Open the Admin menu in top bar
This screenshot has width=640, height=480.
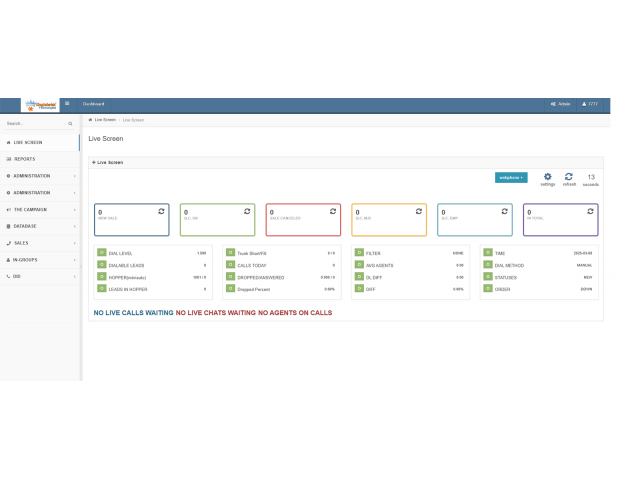point(560,103)
